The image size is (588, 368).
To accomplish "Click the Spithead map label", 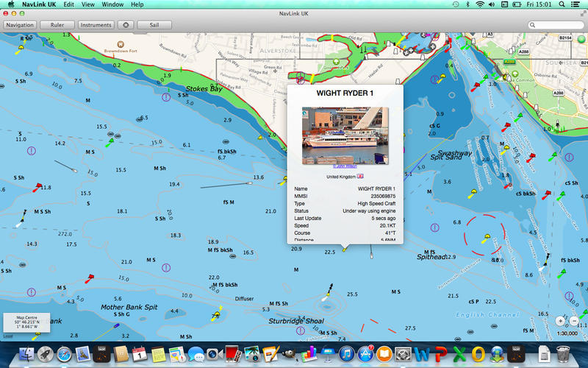I will tap(431, 257).
